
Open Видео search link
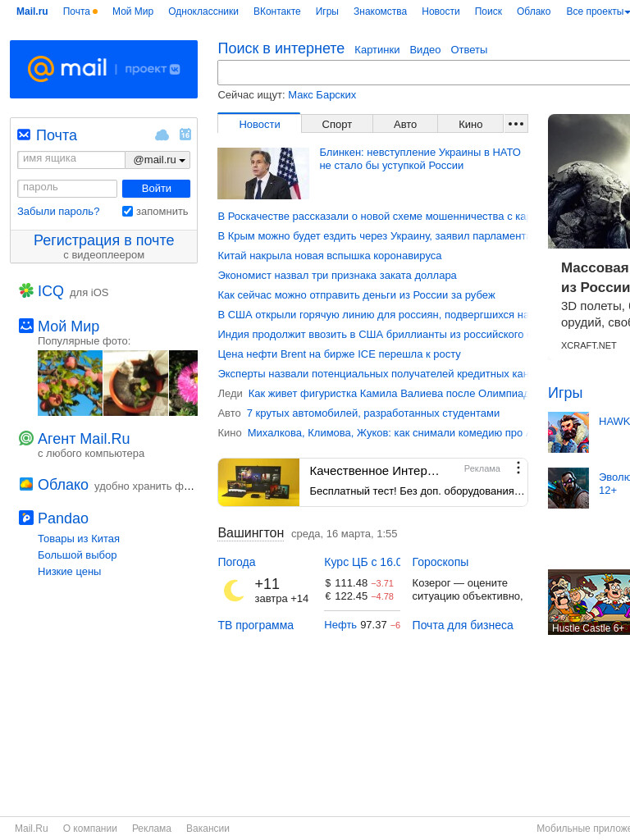pos(426,50)
